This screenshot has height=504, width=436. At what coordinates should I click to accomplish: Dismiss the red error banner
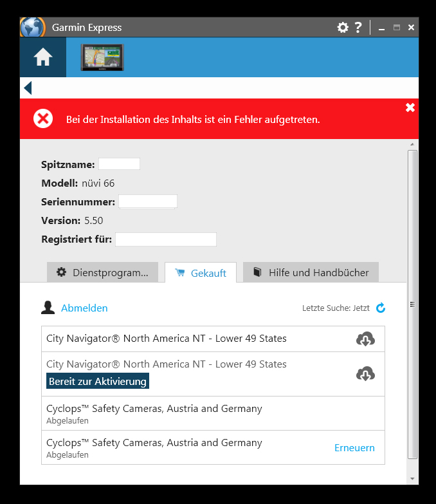point(410,107)
